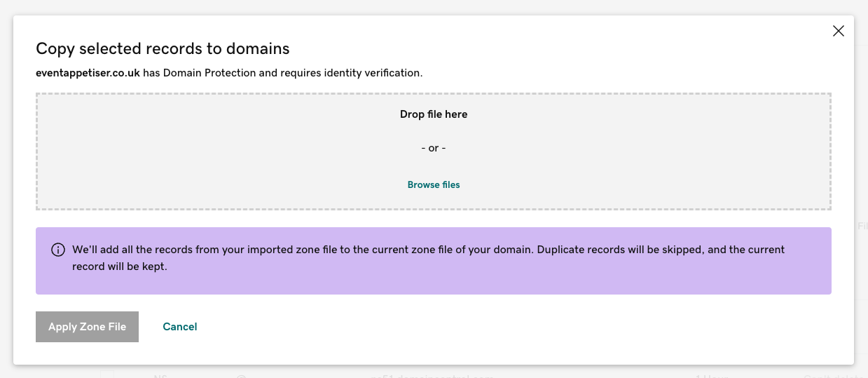Select the bold eventappetiser.co.uk domain name

tap(88, 72)
